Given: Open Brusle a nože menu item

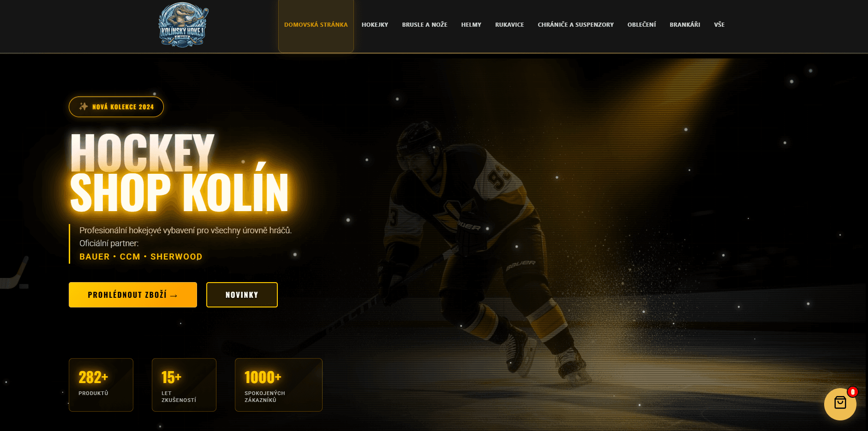Looking at the screenshot, I should coord(425,25).
